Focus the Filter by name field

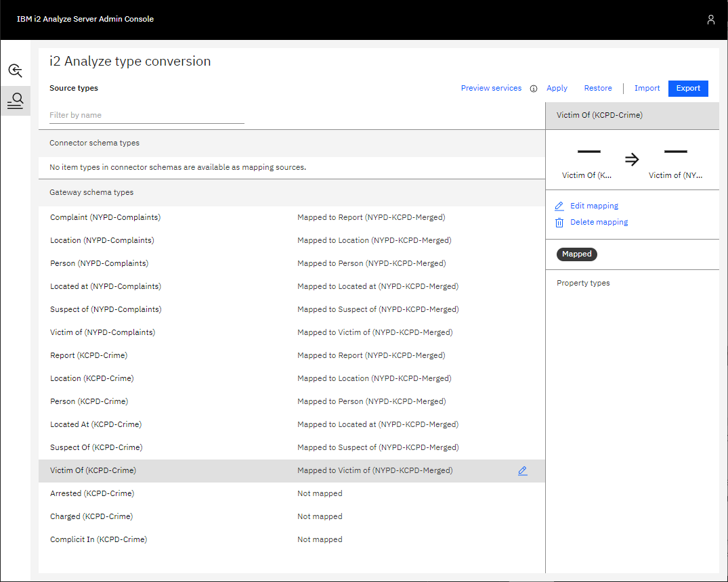click(146, 115)
